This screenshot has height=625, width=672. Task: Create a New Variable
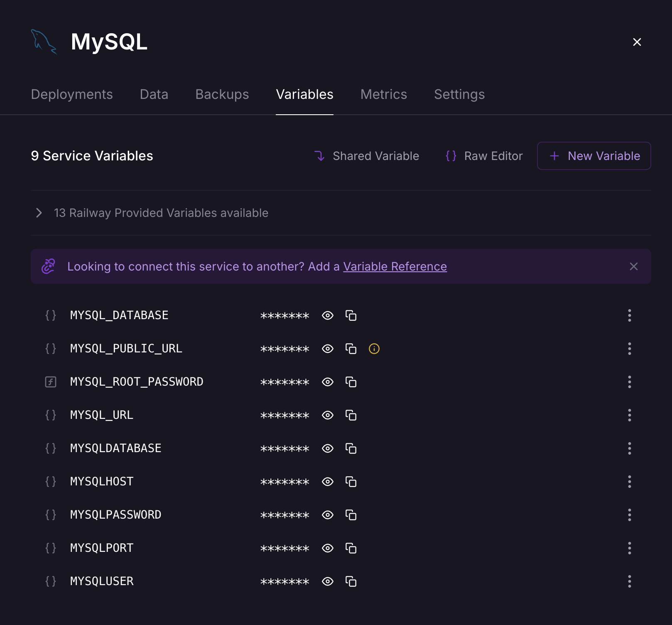[594, 156]
